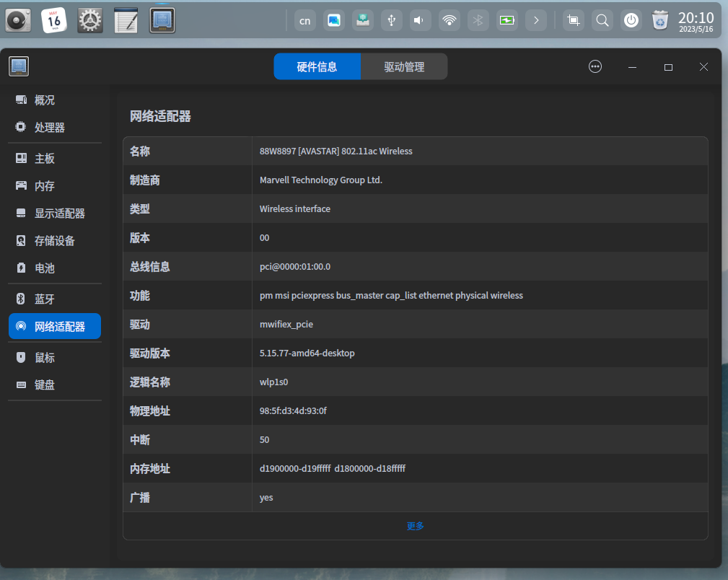728x580 pixels.
Task: Open system settings gear in dock
Action: click(x=90, y=20)
